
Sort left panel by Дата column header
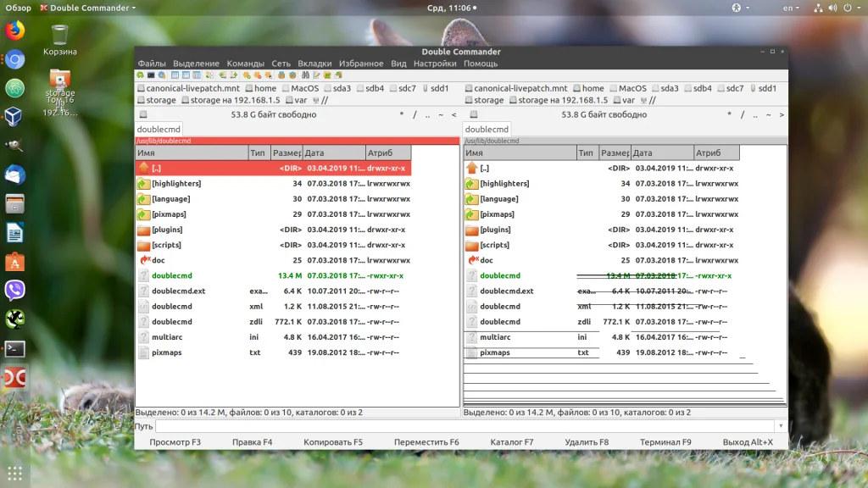click(333, 153)
